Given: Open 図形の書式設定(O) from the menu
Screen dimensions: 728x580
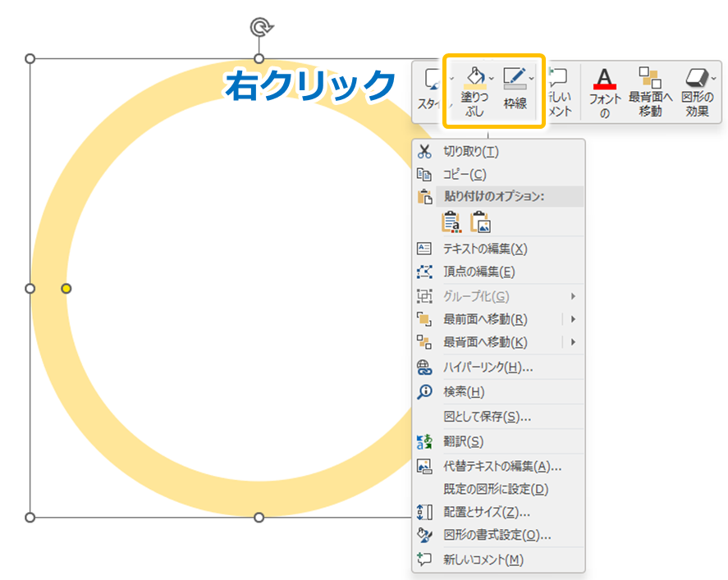Looking at the screenshot, I should click(497, 535).
